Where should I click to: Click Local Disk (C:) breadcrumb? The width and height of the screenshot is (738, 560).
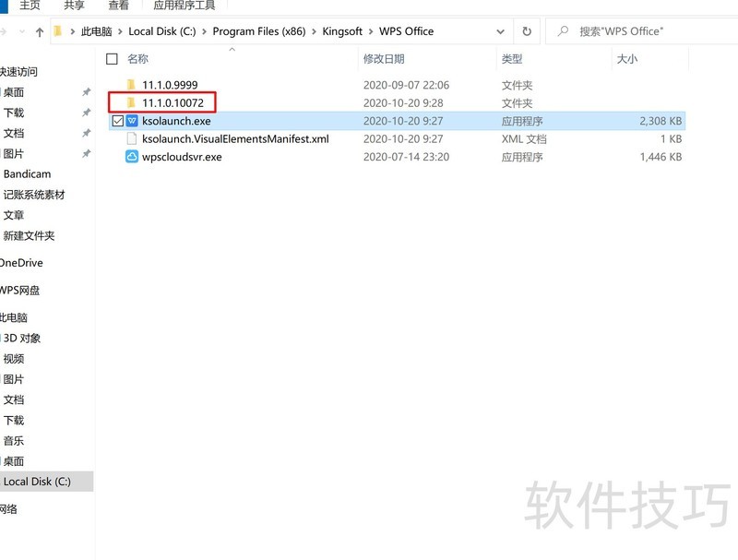[162, 31]
